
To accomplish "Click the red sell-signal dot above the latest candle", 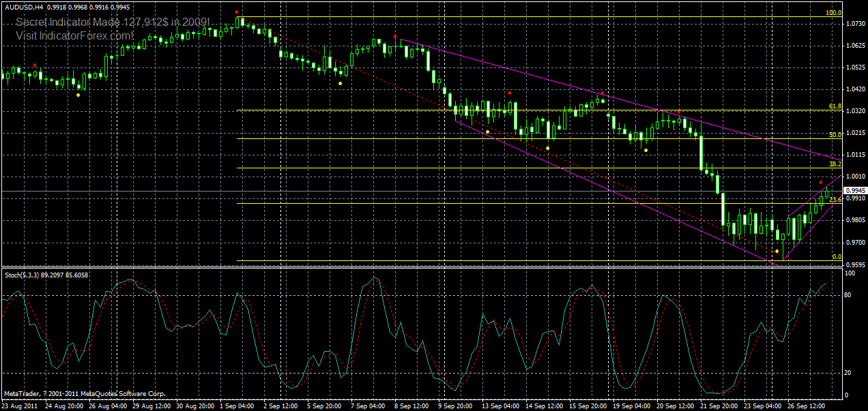I will 821,182.
